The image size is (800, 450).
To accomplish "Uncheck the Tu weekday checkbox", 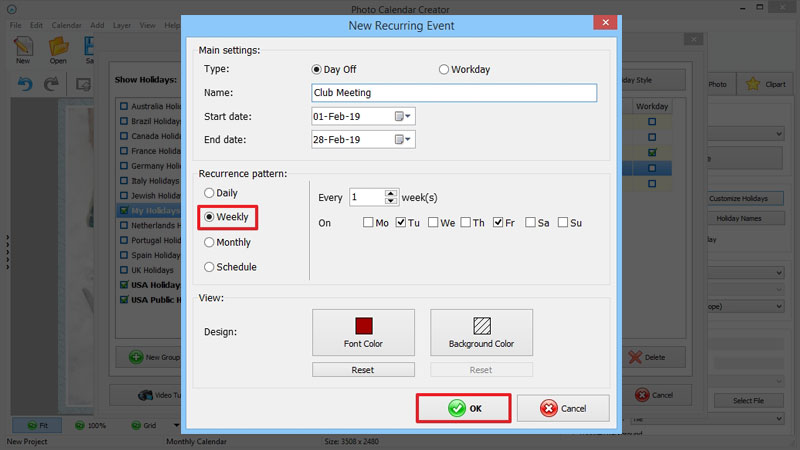I will 401,222.
